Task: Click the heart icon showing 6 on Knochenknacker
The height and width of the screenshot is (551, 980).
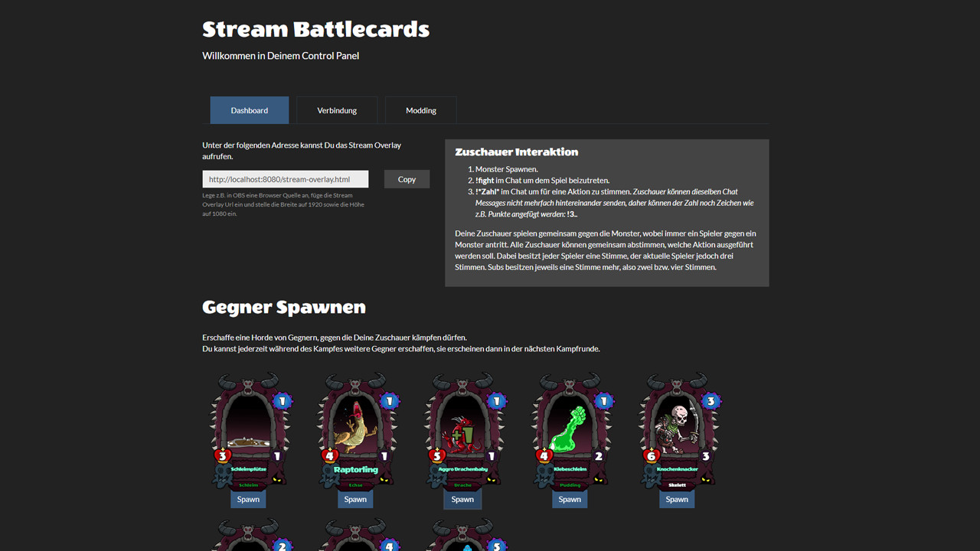Action: click(x=652, y=455)
